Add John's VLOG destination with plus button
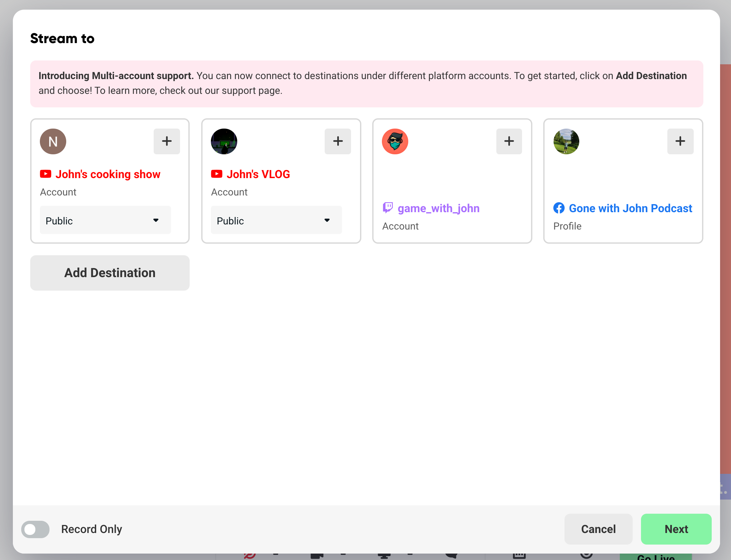731x560 pixels. coord(338,141)
